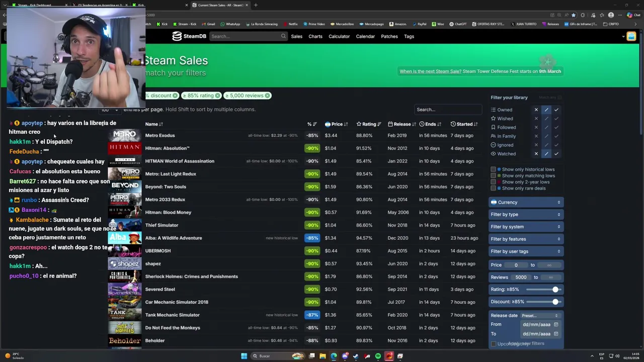
Task: Open Windows Start menu on the taskbar
Action: 244,356
